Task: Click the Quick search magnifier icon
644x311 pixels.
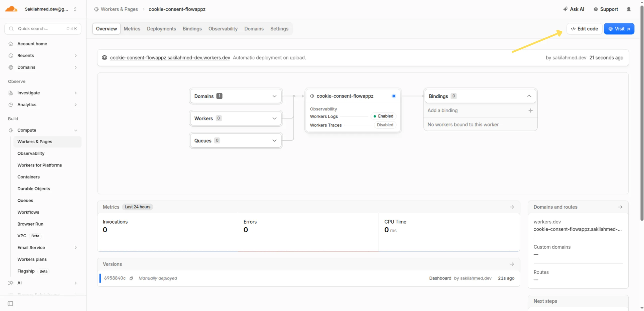Action: click(11, 29)
